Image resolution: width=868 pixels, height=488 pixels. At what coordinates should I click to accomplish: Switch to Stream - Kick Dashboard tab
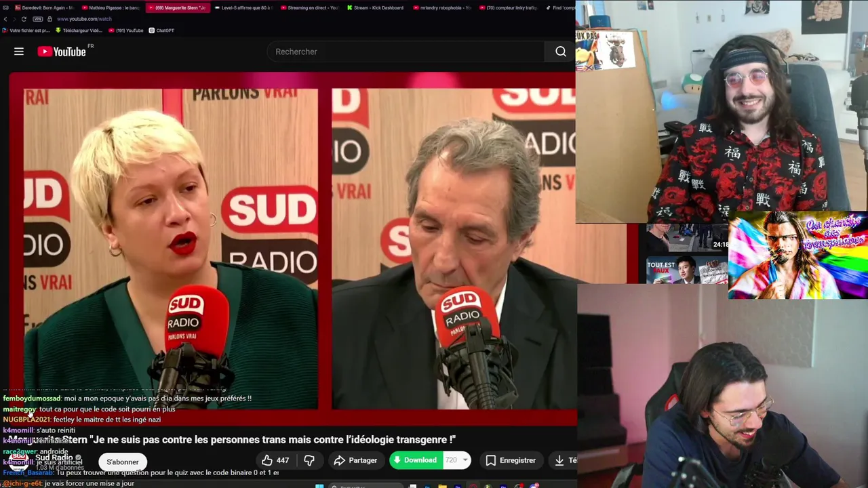coord(375,7)
